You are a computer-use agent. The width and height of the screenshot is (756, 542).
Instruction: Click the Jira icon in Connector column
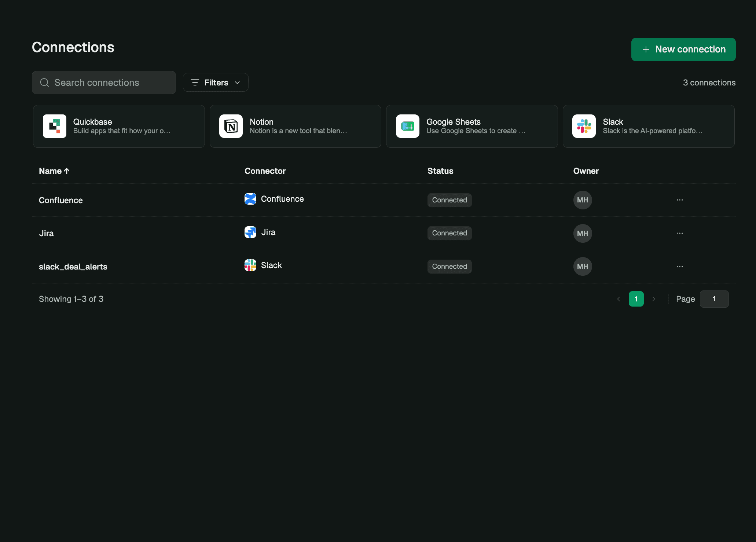(x=250, y=232)
